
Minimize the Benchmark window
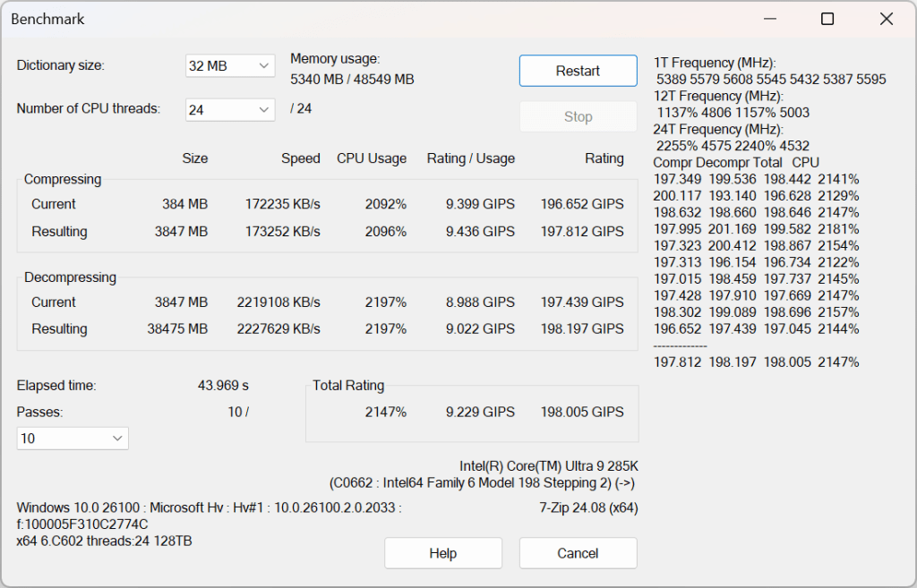coord(769,18)
